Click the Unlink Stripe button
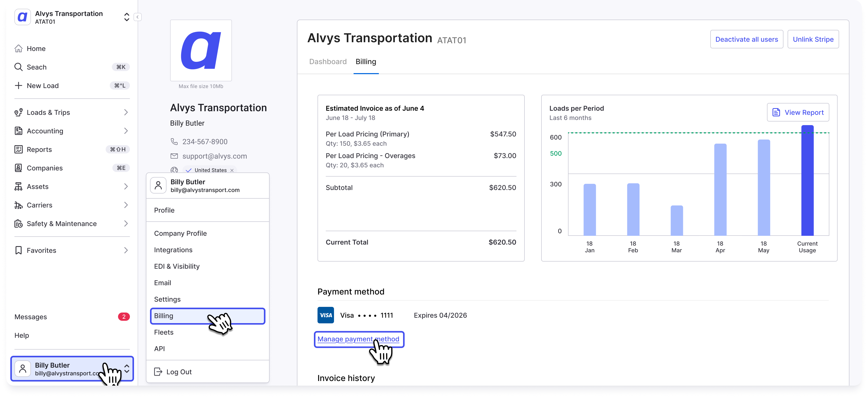The width and height of the screenshot is (868, 398). pyautogui.click(x=813, y=39)
